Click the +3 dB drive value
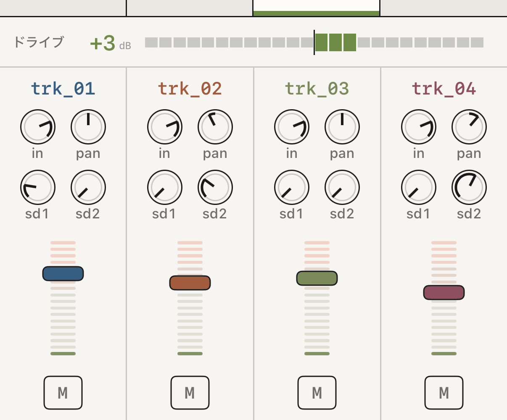Image resolution: width=507 pixels, height=420 pixels. [x=111, y=43]
